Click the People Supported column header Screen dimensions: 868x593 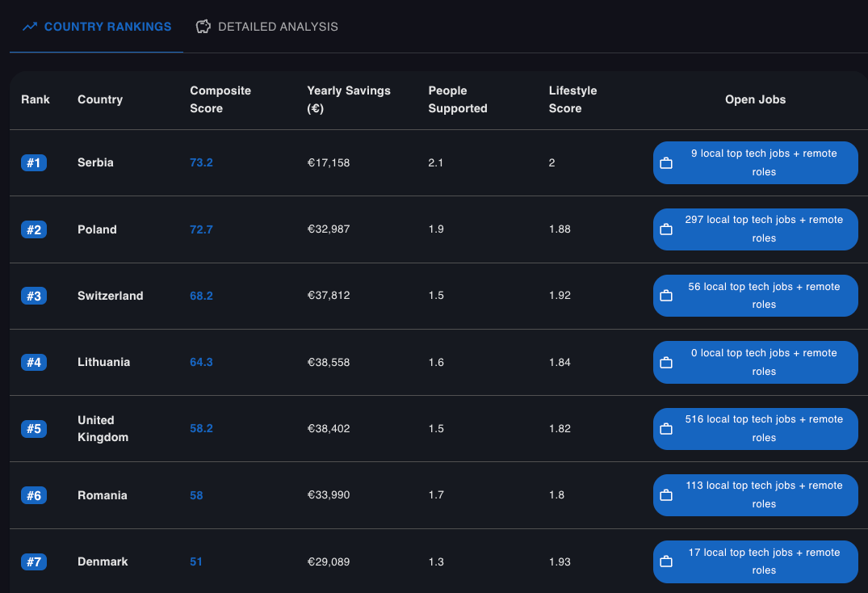458,99
